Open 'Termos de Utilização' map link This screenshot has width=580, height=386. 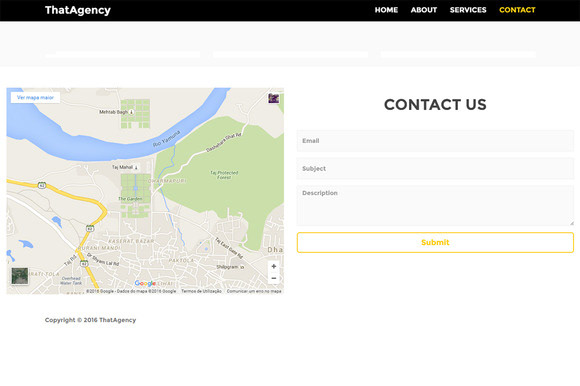point(201,291)
